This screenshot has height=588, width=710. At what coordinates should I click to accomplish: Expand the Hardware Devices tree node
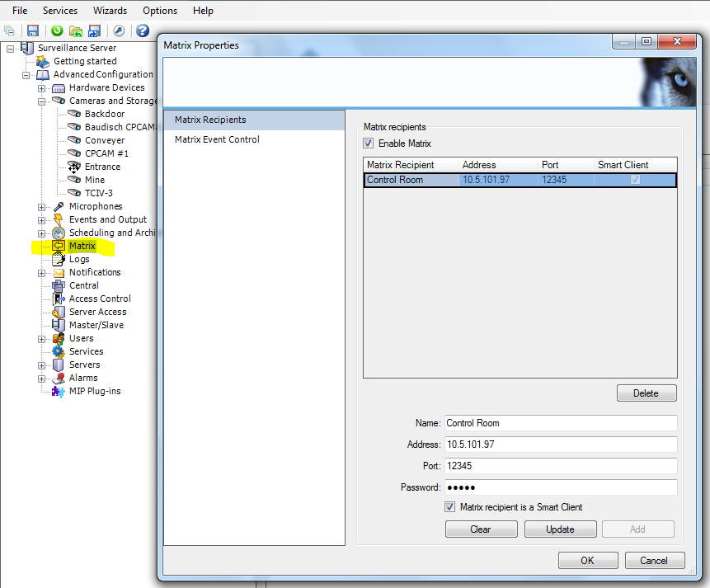click(x=42, y=87)
